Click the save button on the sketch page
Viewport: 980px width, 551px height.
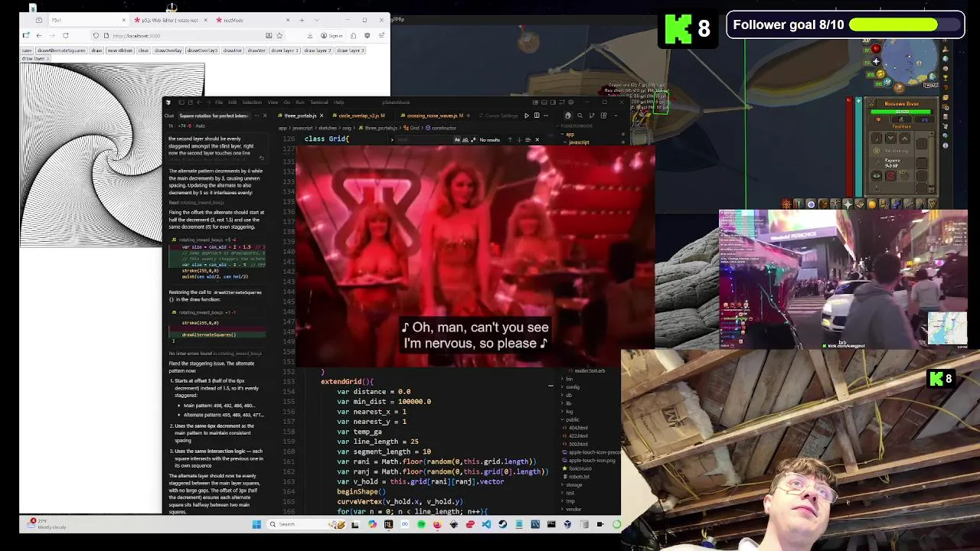coord(27,51)
